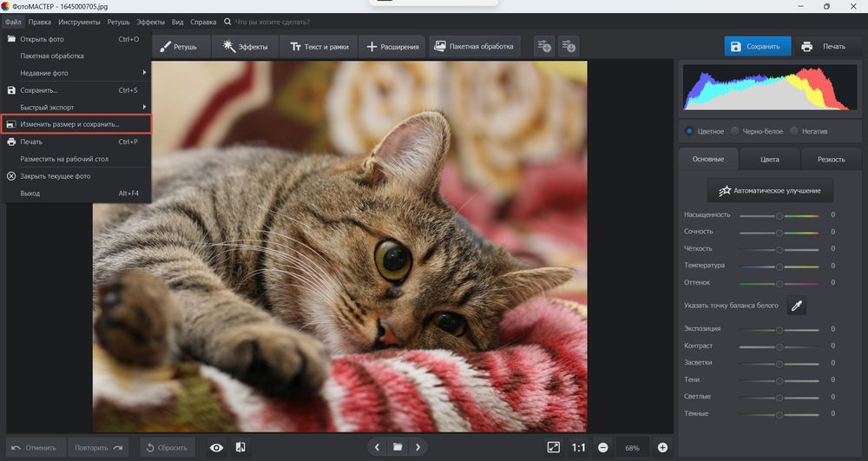Click the Автоматическое улучшение button
868x461 pixels.
click(770, 189)
